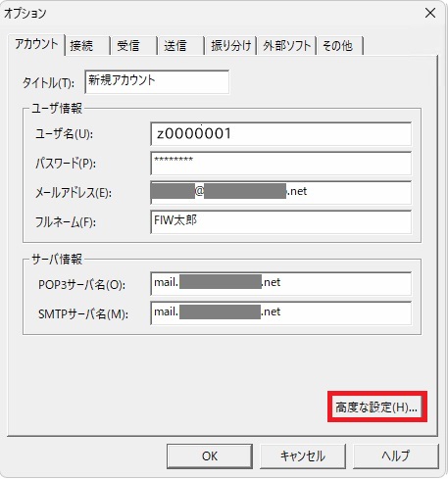Image resolution: width=448 pixels, height=479 pixels.
Task: Click the フルネーム field with FIW太郎
Action: 281,221
